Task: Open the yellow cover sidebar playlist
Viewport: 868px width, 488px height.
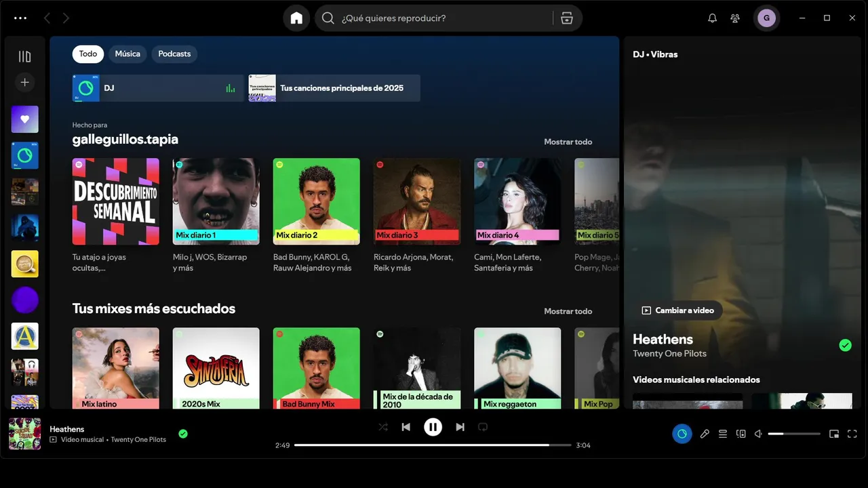Action: pyautogui.click(x=24, y=264)
